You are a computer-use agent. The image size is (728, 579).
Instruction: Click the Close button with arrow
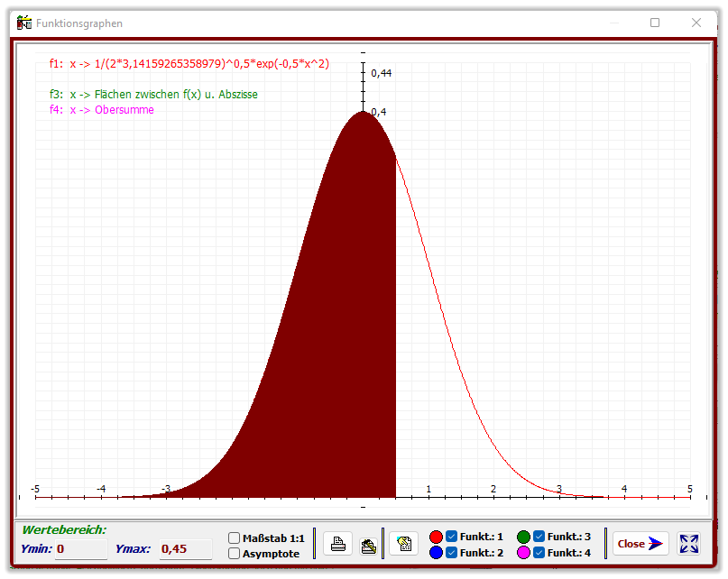pyautogui.click(x=640, y=544)
